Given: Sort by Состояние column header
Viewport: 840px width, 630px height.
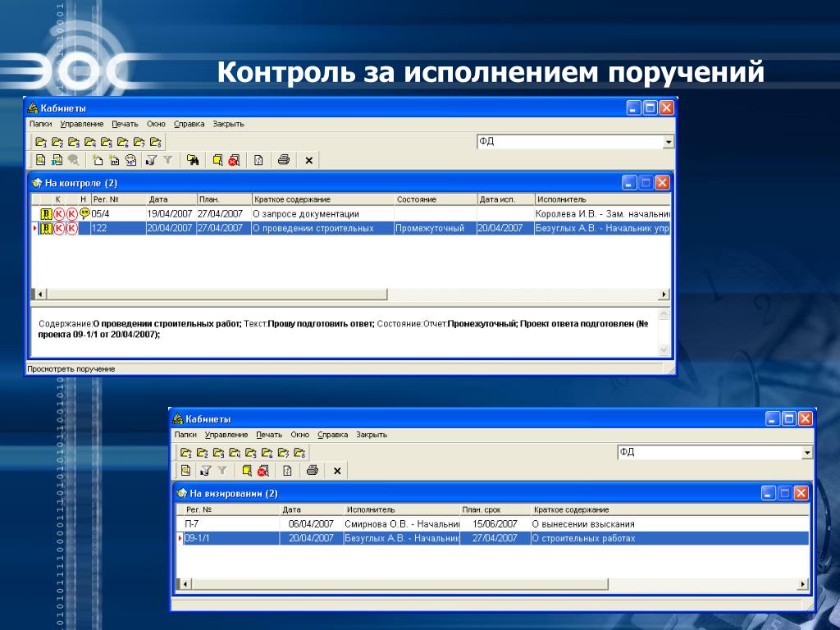Looking at the screenshot, I should coord(436,199).
